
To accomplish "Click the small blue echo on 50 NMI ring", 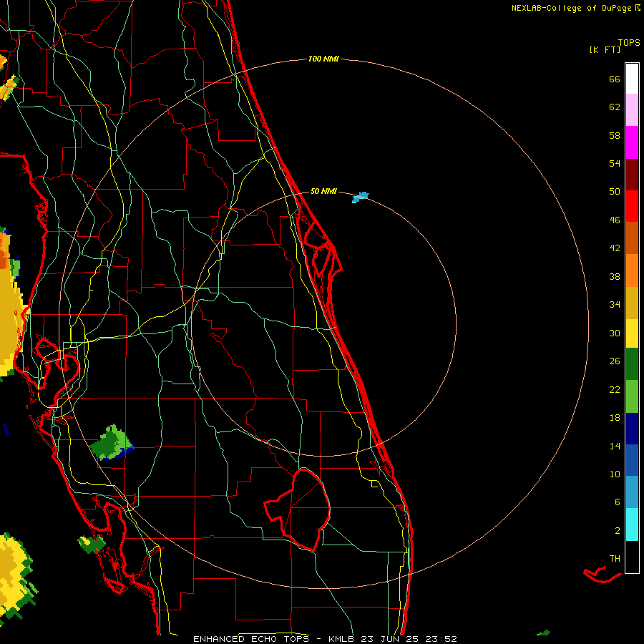I will [x=360, y=197].
